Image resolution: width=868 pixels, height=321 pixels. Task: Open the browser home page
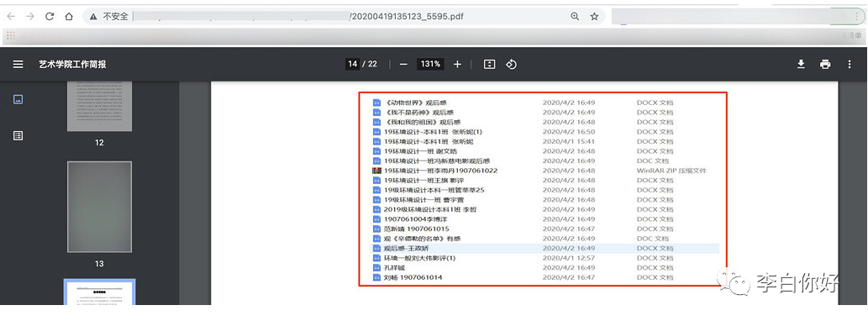point(69,17)
